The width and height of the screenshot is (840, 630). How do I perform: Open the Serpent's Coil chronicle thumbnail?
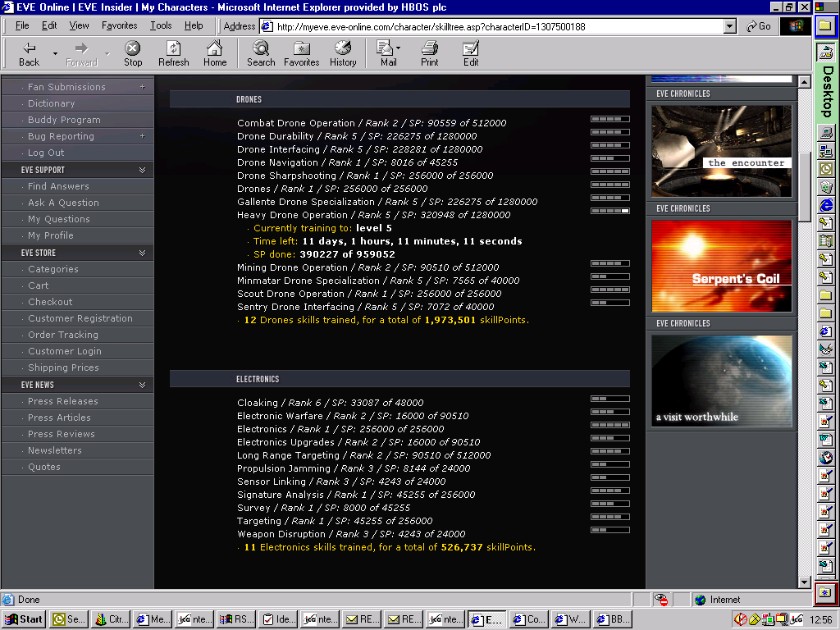click(722, 267)
